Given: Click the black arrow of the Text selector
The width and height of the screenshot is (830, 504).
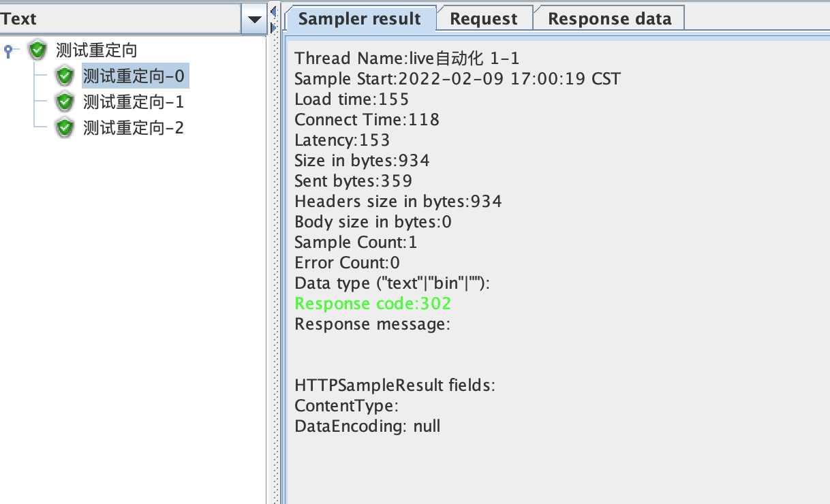Looking at the screenshot, I should [x=254, y=18].
